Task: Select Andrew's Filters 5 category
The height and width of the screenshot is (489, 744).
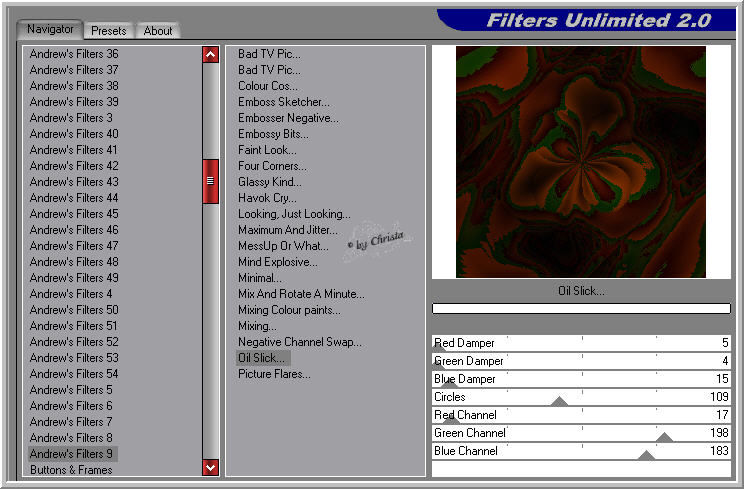Action: tap(71, 390)
